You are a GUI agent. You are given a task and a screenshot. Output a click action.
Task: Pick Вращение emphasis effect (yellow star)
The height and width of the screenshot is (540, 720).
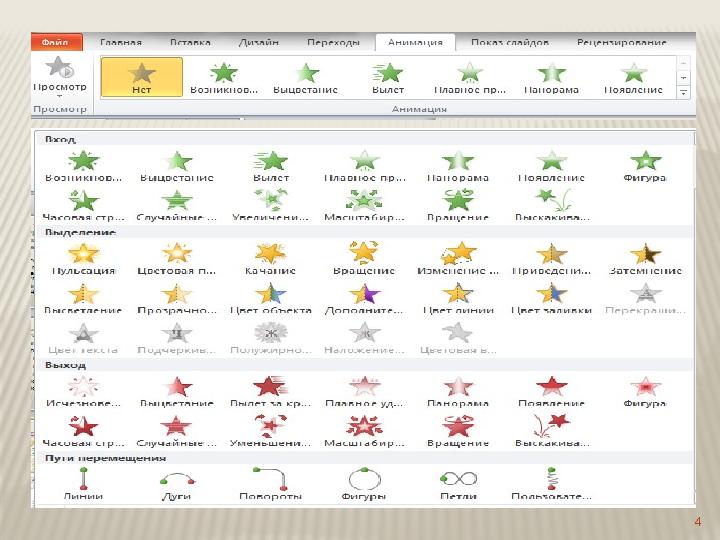coord(364,259)
